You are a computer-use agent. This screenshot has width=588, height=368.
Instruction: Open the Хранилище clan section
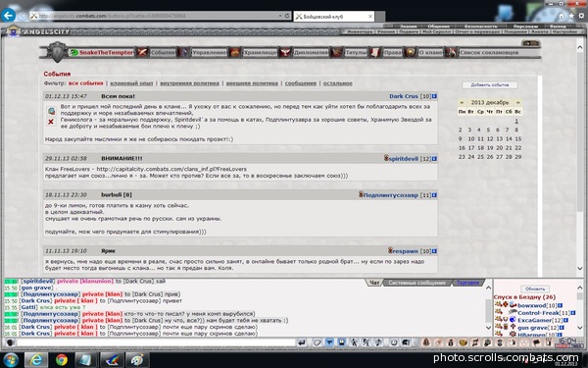[260, 53]
